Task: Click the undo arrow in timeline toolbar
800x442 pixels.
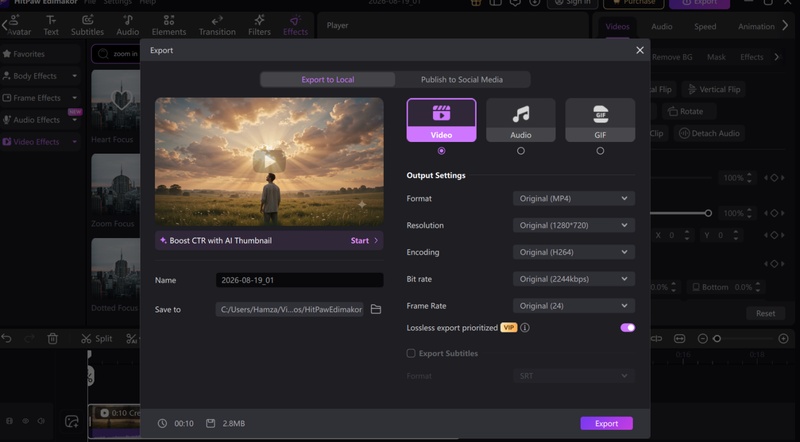Action: 7,338
